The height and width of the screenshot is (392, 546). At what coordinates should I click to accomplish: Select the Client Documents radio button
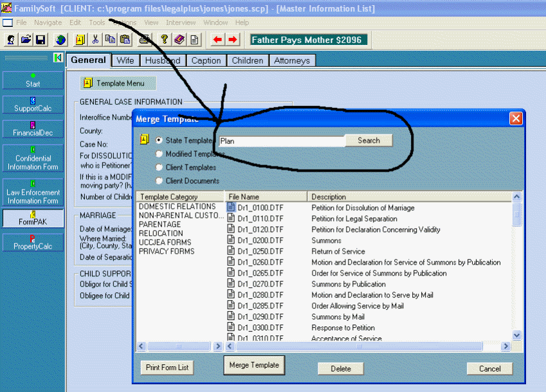pos(159,181)
